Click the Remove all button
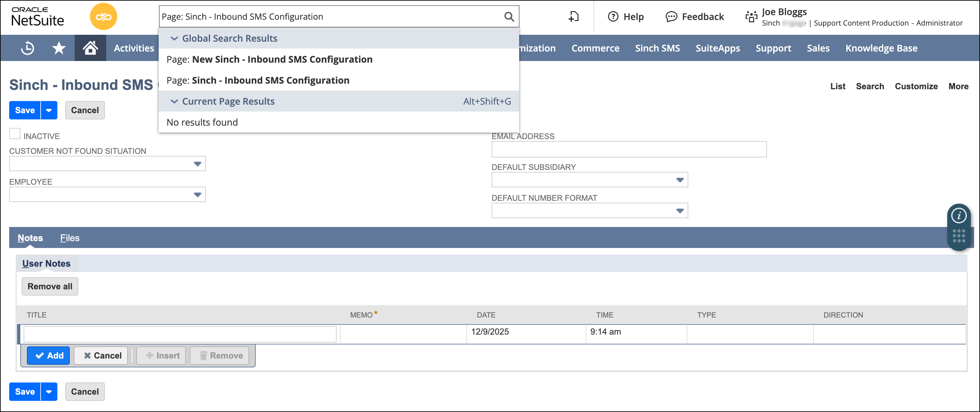Image resolution: width=980 pixels, height=412 pixels. click(x=49, y=286)
